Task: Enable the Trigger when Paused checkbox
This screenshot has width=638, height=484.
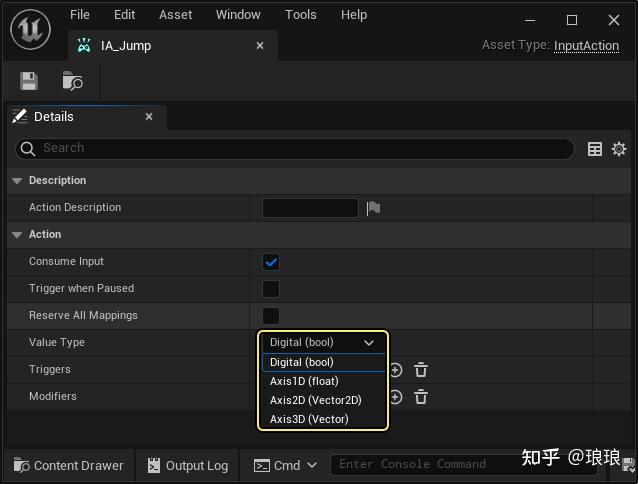Action: point(271,289)
